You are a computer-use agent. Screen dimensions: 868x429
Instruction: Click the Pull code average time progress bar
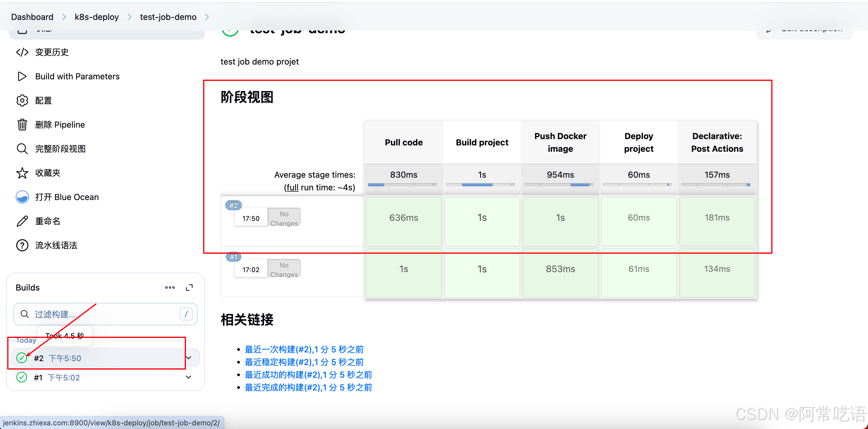402,185
